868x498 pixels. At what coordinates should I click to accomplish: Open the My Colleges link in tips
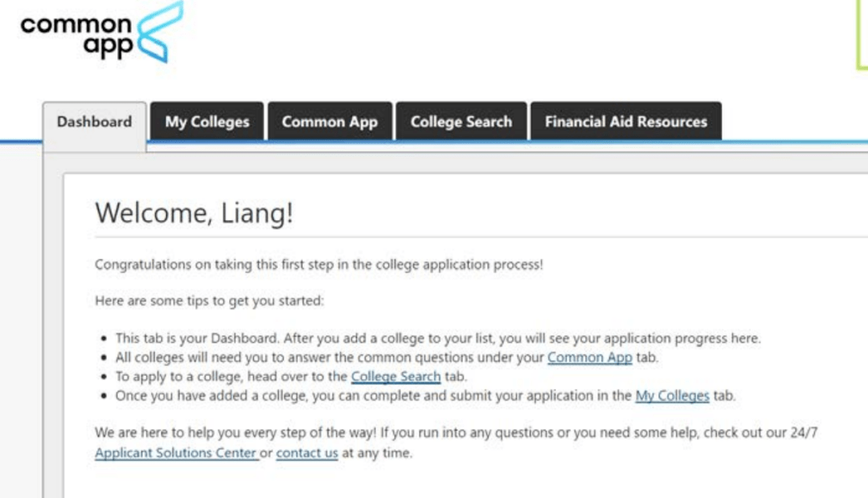(672, 395)
